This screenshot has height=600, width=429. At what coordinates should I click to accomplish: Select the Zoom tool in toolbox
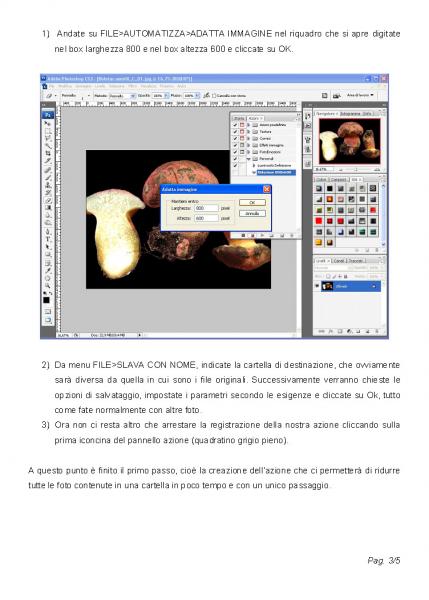[47, 285]
